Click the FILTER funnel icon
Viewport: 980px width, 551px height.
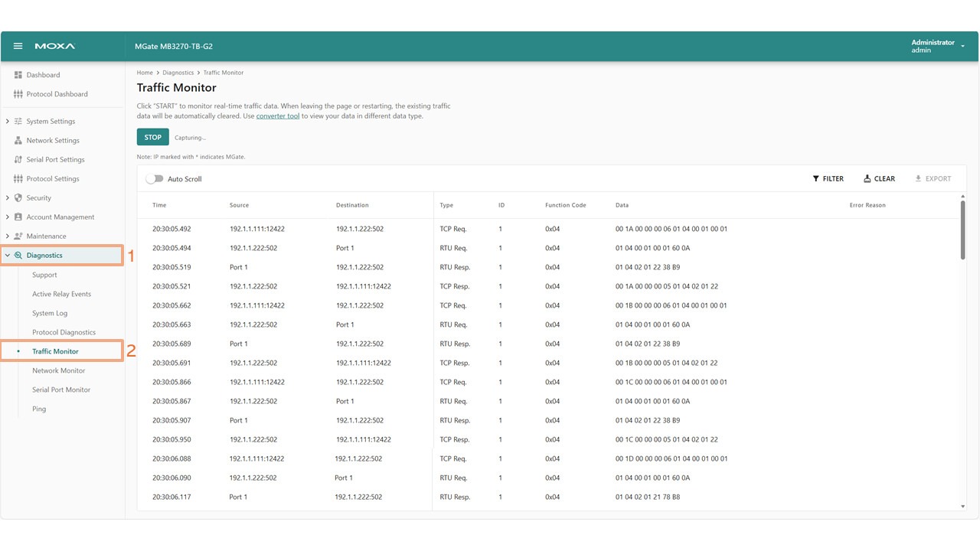(816, 179)
